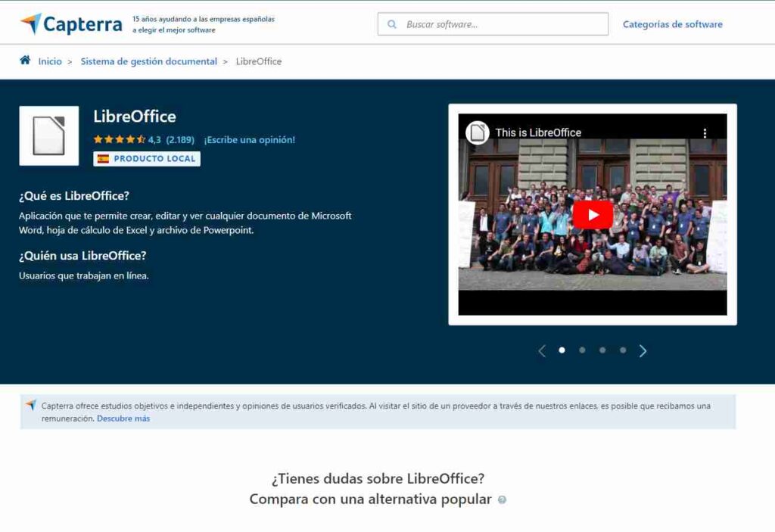This screenshot has width=775, height=532.
Task: Go to the next carousel slide arrow
Action: click(x=643, y=350)
